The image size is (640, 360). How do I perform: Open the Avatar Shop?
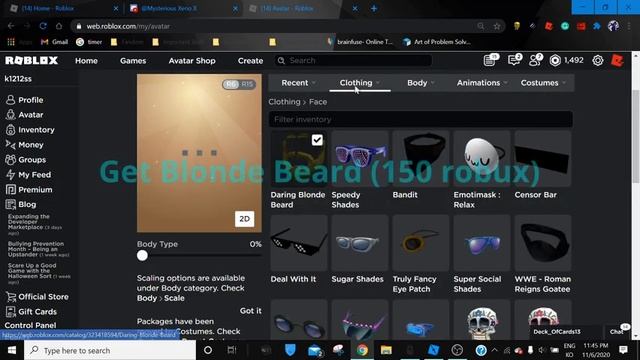coord(192,61)
